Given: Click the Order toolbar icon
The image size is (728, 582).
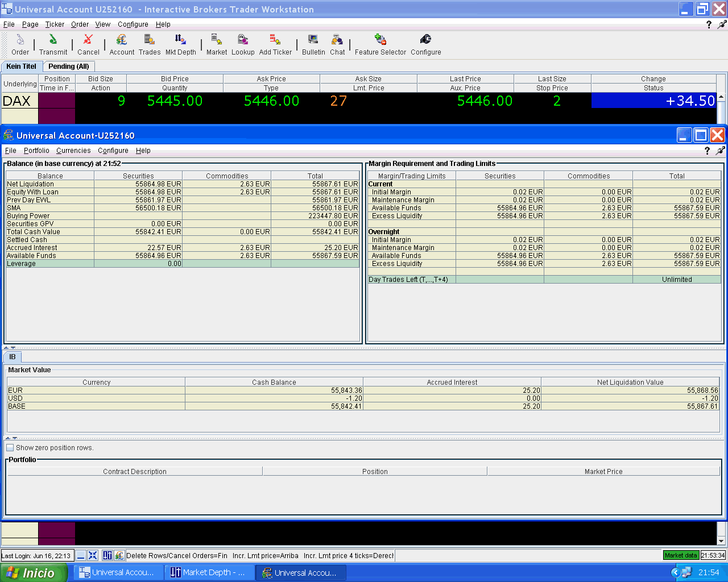Looking at the screenshot, I should 20,40.
